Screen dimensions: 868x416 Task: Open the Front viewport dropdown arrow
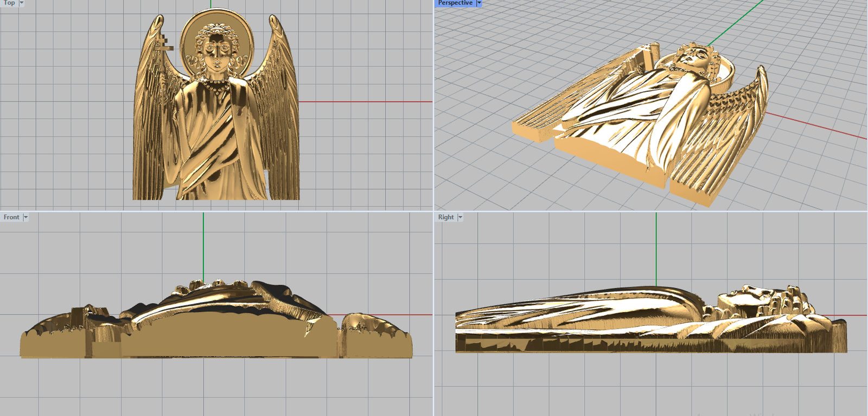coord(25,217)
